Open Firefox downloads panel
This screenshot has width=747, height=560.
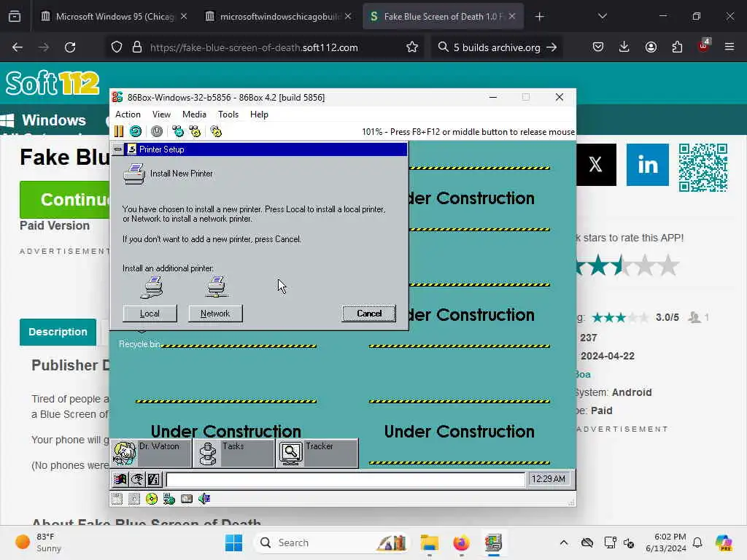click(624, 47)
